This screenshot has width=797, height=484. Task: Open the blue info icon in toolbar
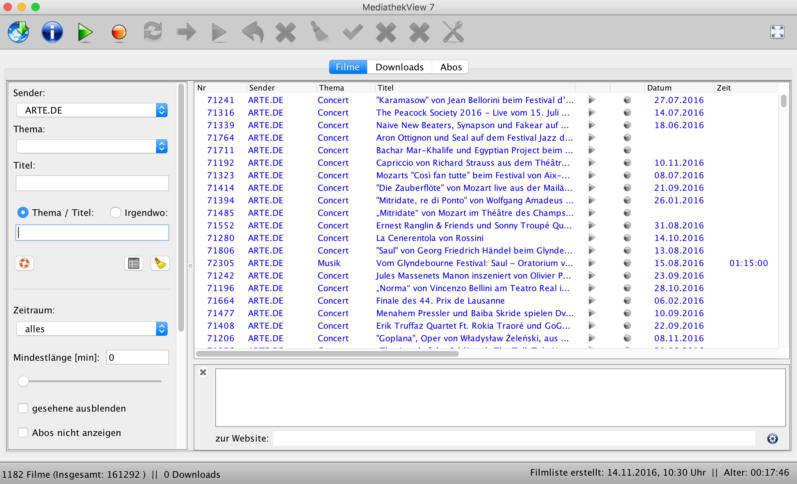tap(52, 32)
